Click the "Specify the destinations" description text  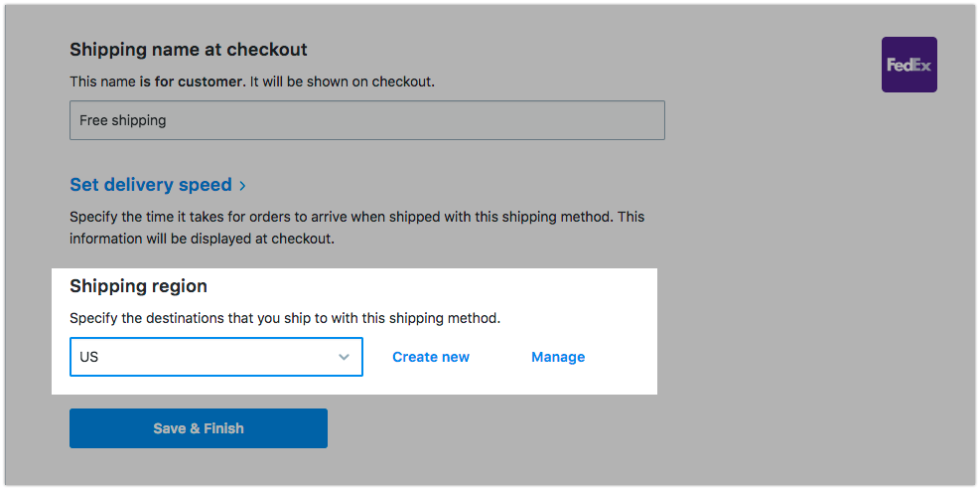pyautogui.click(x=284, y=319)
